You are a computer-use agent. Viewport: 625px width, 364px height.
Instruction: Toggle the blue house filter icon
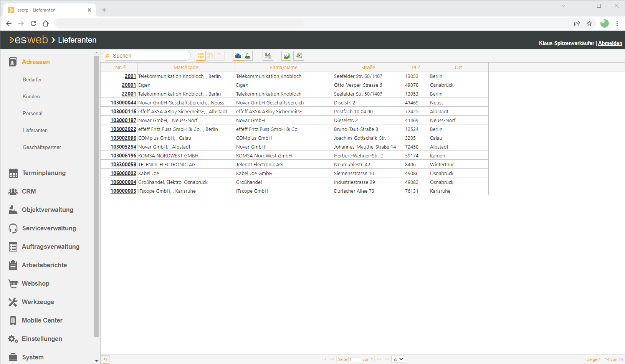[238, 56]
